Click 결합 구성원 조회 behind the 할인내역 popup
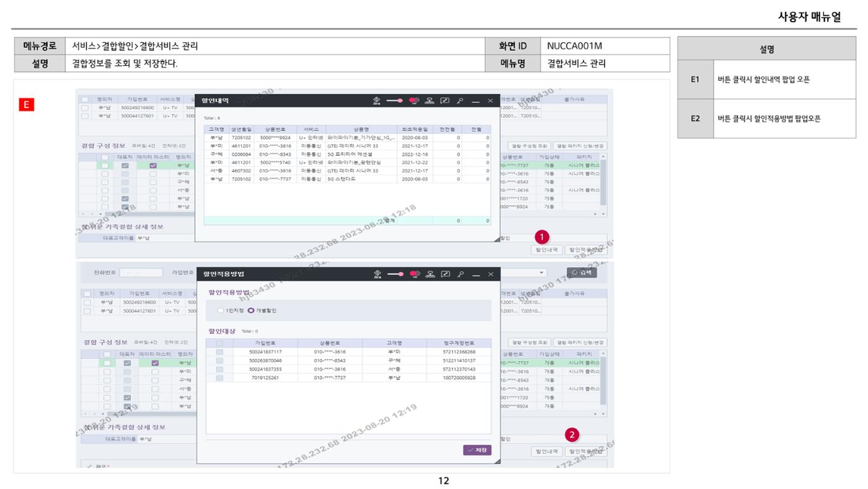 529,146
